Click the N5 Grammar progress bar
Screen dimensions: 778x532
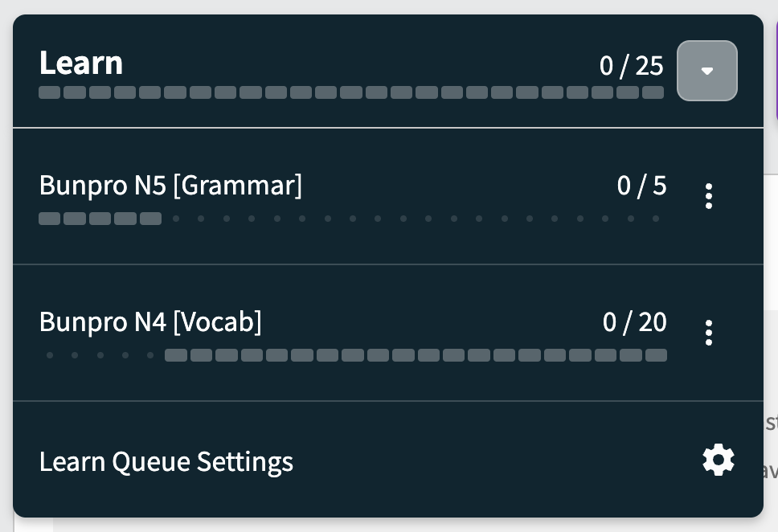click(x=353, y=219)
